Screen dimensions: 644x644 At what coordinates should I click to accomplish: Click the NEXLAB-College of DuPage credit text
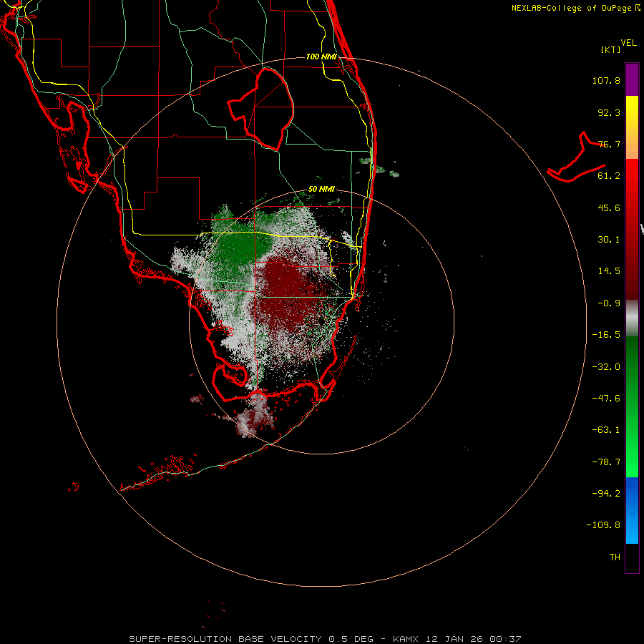tap(575, 8)
